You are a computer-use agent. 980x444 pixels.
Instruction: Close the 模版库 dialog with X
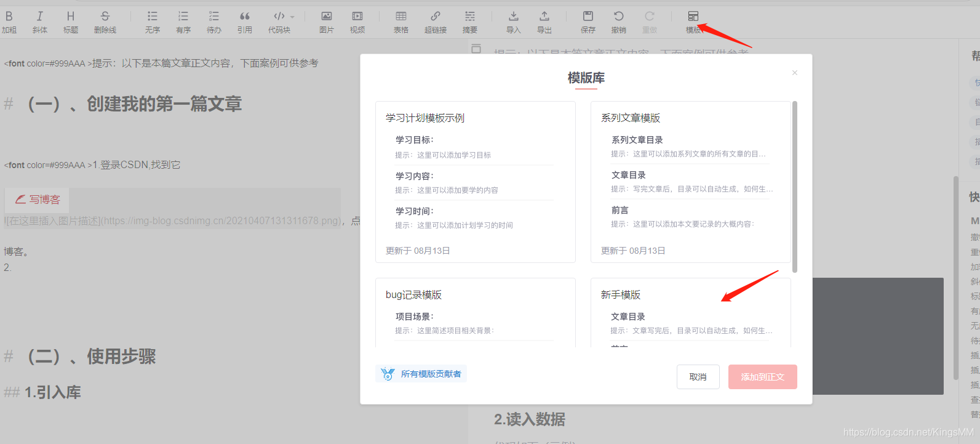(795, 73)
